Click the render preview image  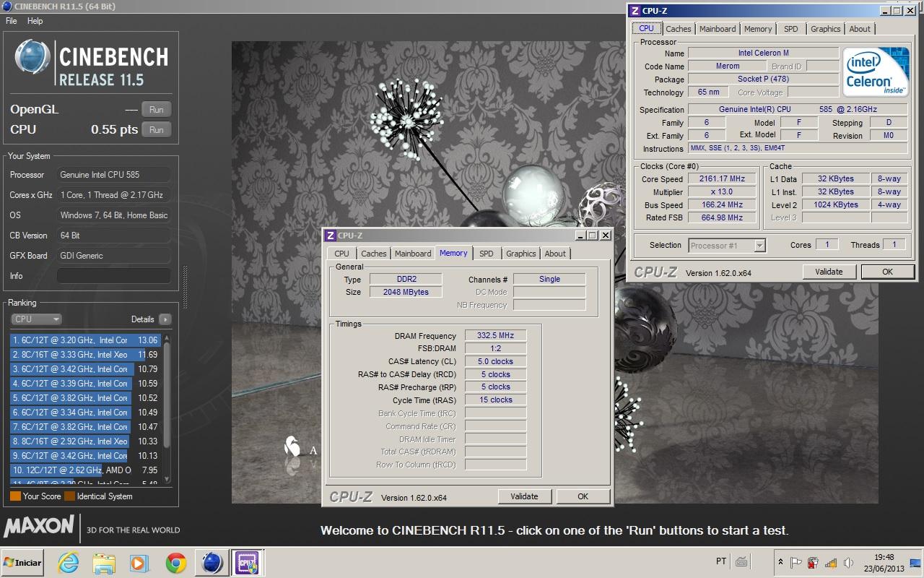pos(554,272)
